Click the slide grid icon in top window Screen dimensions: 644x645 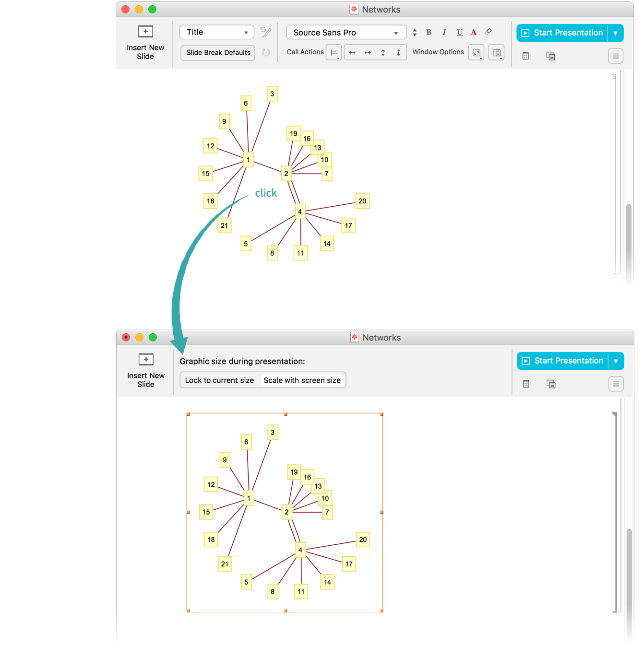(525, 56)
